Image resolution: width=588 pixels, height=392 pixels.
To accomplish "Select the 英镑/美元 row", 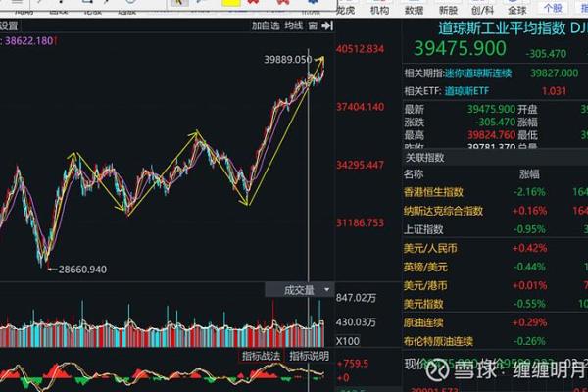I will [x=496, y=267].
